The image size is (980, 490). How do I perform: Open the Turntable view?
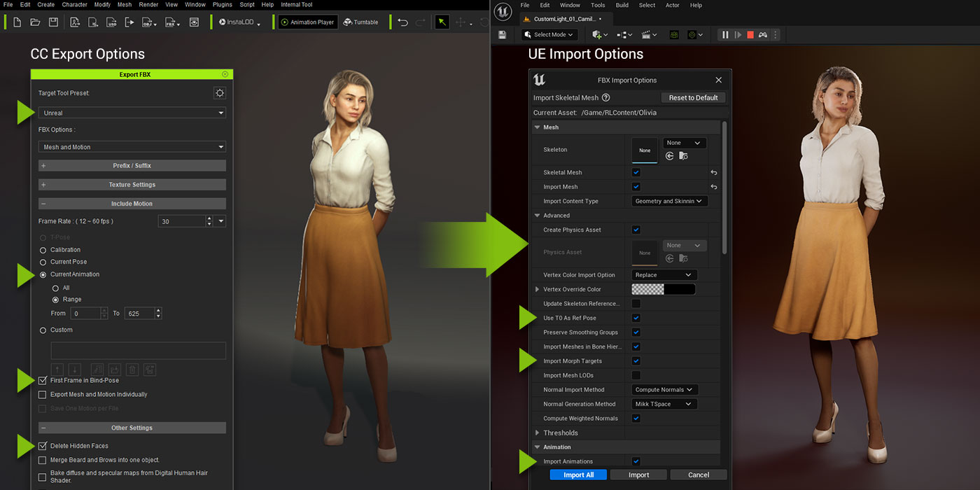coord(360,22)
